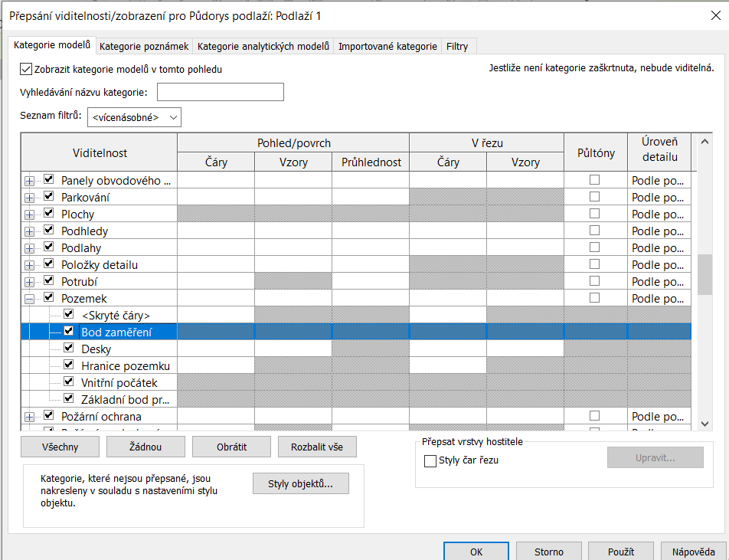729x560 pixels.
Task: Open Styly objektů dialog
Action: [300, 483]
